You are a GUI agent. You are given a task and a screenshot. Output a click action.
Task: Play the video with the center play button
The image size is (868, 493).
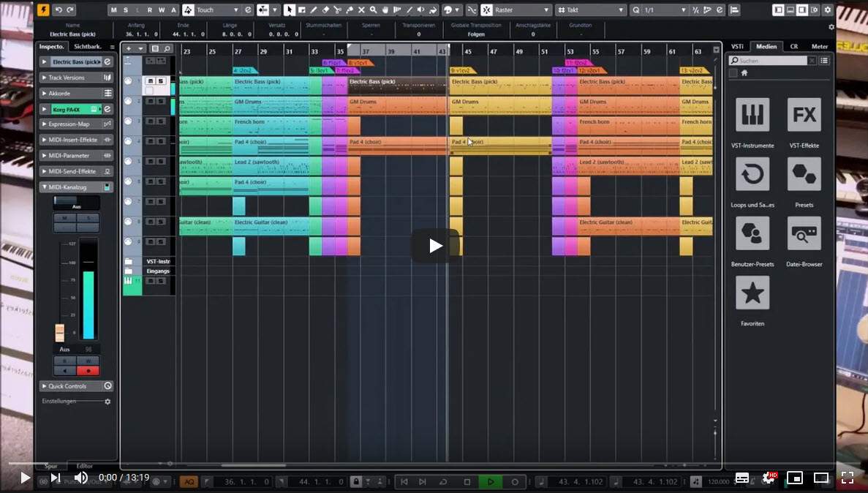point(435,246)
